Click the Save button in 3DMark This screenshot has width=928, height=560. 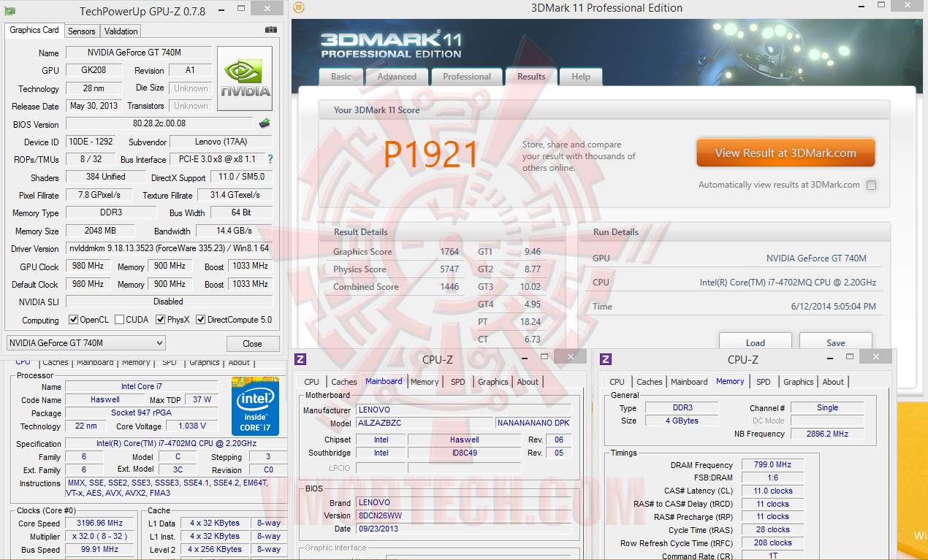[x=836, y=342]
